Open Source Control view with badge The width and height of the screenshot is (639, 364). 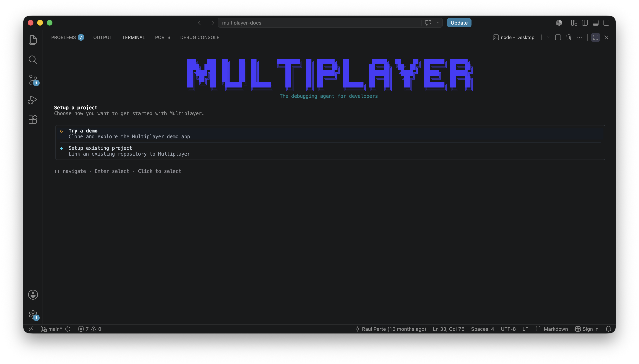[33, 80]
